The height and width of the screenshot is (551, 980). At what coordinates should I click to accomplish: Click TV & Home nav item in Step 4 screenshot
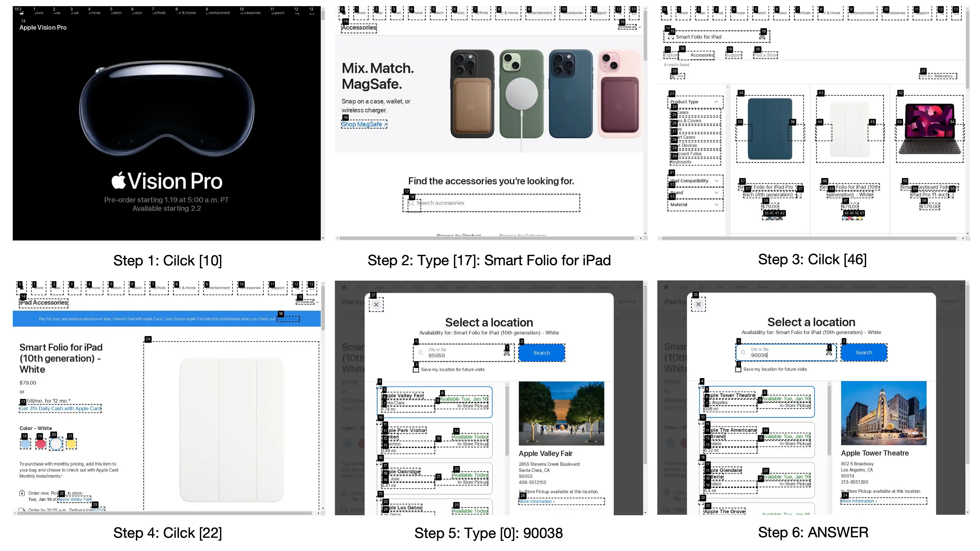pyautogui.click(x=186, y=288)
